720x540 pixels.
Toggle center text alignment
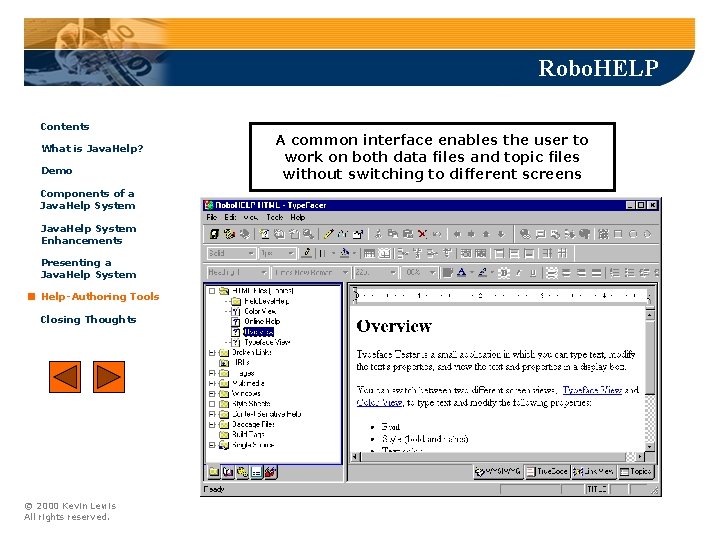[x=566, y=273]
